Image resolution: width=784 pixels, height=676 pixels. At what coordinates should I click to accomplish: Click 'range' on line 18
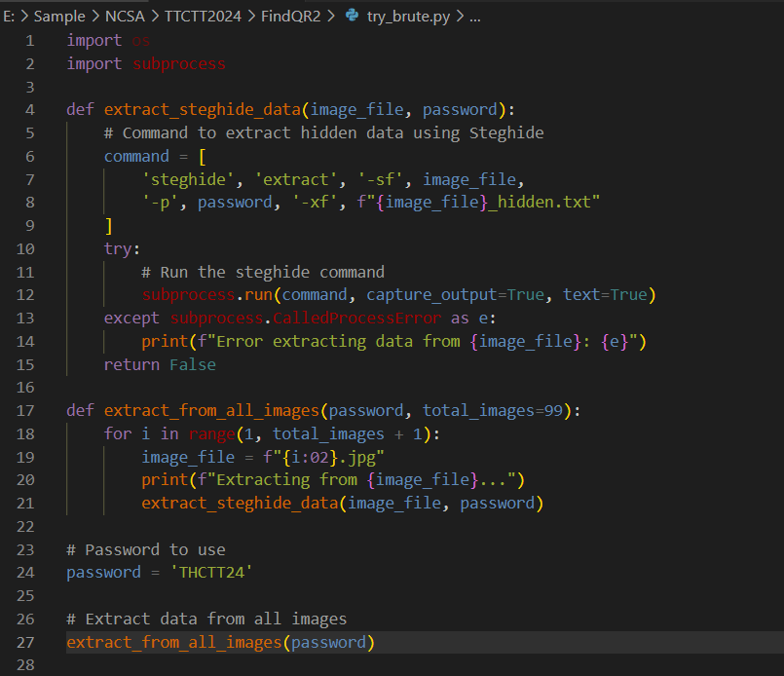[212, 434]
